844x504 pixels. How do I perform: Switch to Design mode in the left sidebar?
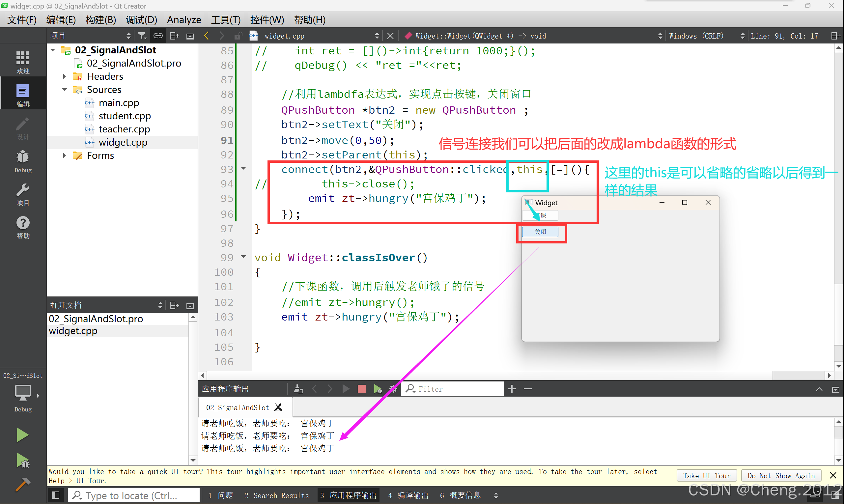tap(22, 129)
